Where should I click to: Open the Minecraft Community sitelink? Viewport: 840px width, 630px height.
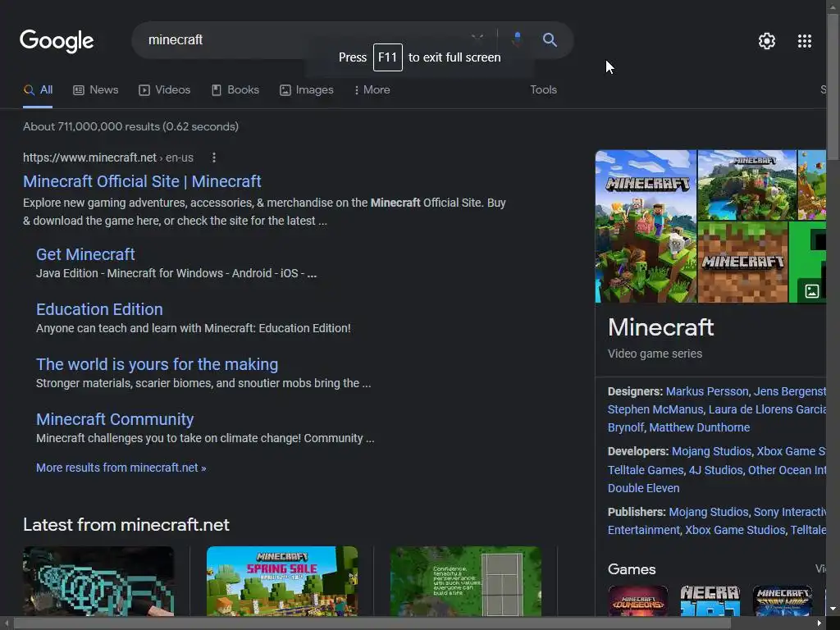click(115, 419)
